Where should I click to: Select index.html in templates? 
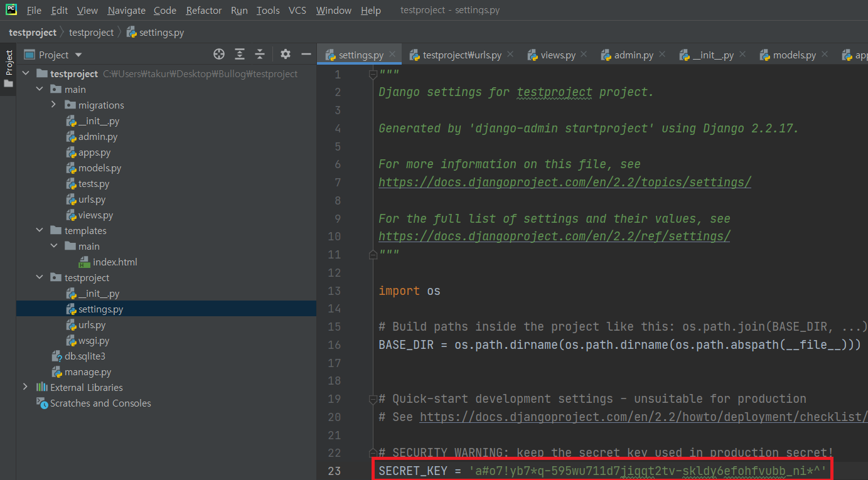click(x=108, y=262)
